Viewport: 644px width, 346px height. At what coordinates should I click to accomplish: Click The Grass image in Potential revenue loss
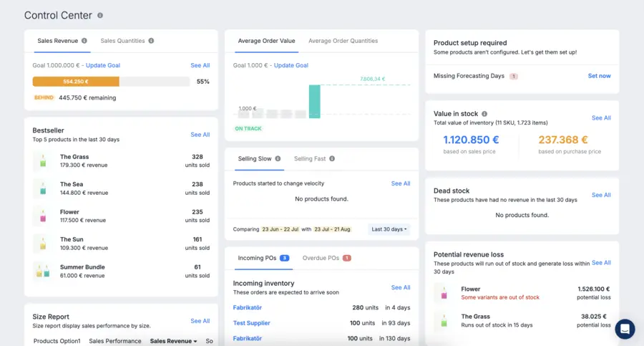[x=444, y=320]
